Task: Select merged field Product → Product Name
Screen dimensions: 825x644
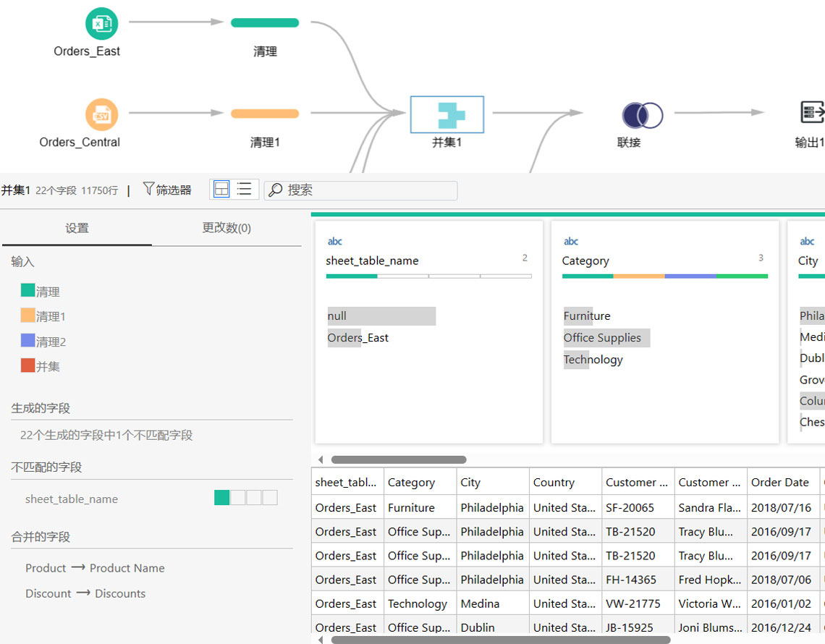Action: pos(95,568)
